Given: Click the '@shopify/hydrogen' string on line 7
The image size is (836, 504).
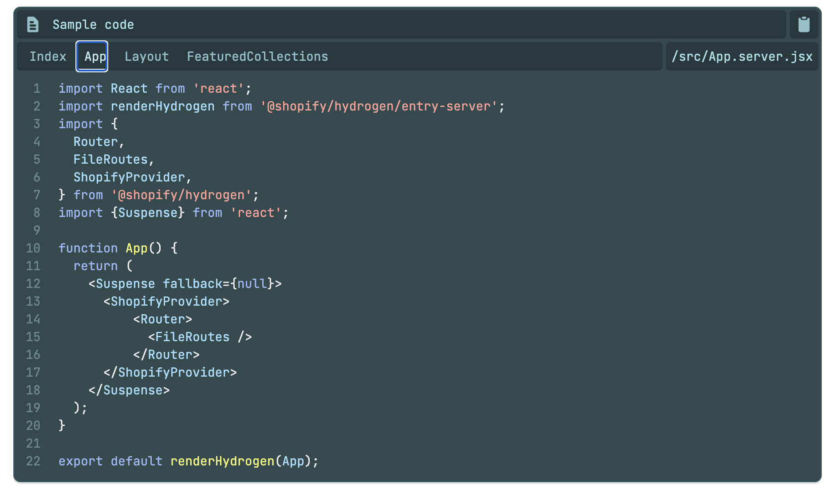Looking at the screenshot, I should click(x=181, y=195).
